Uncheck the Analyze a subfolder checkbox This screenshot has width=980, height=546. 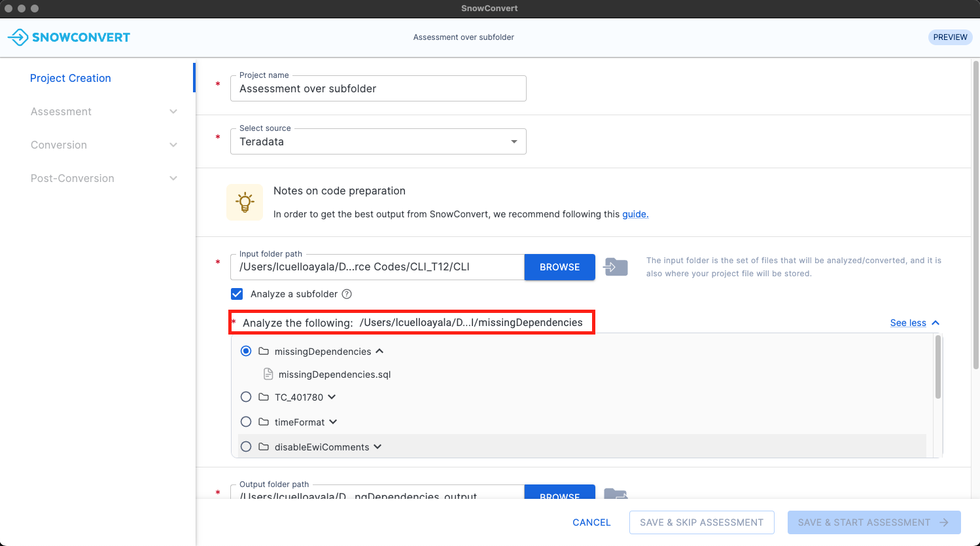pos(237,294)
